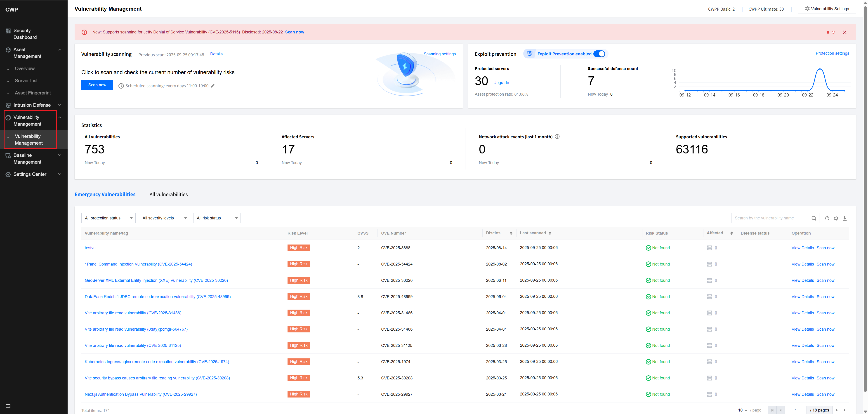
Task: Download the vulnerability list
Action: click(x=845, y=218)
